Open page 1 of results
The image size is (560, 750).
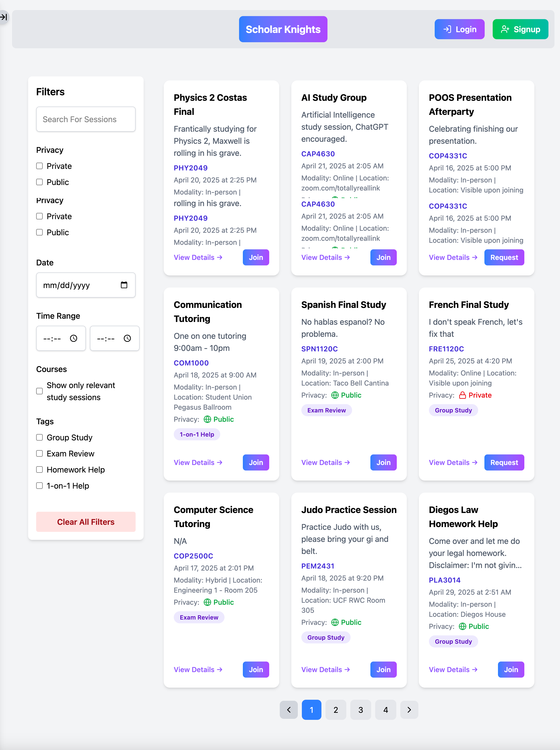311,710
